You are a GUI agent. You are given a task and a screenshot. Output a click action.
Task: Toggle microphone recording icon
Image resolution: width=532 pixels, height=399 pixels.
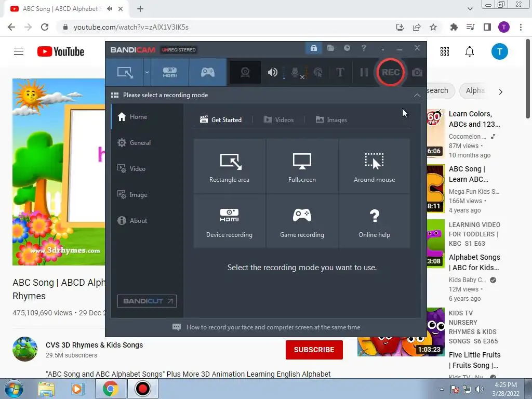click(296, 73)
